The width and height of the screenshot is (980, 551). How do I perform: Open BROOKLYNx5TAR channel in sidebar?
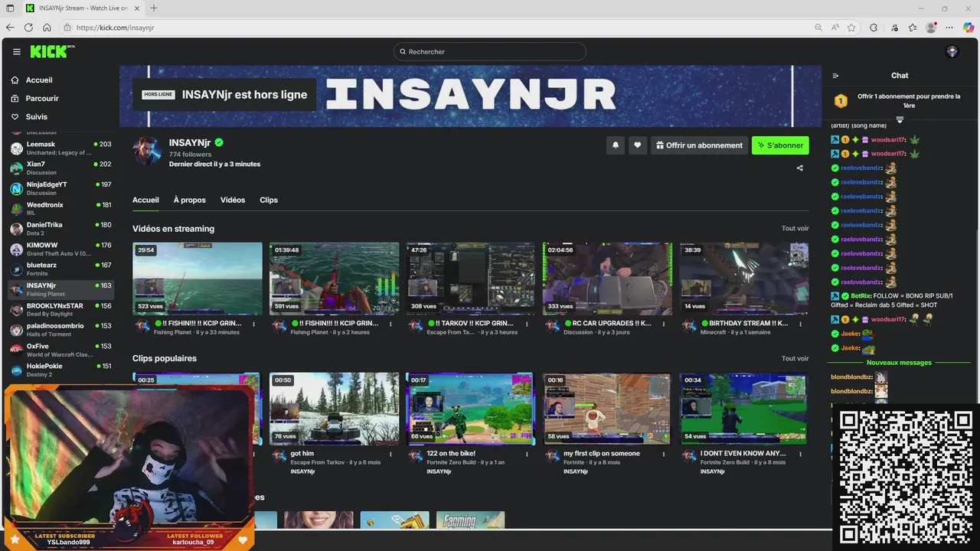[60, 310]
